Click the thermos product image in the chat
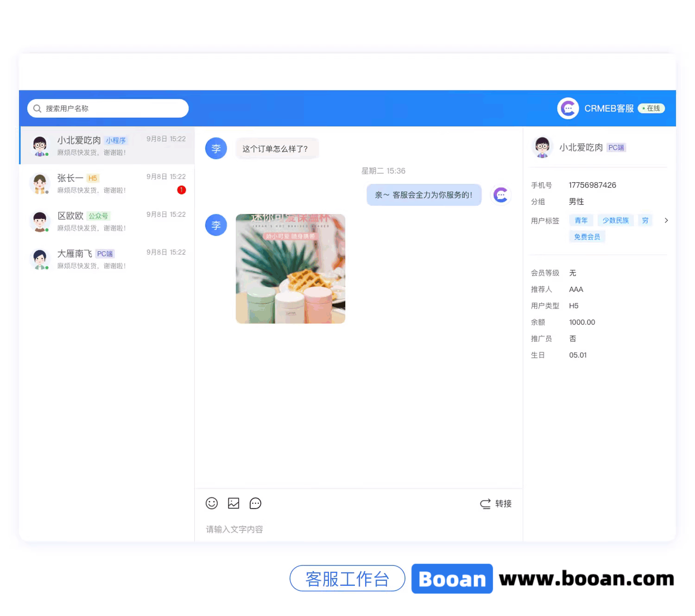The height and width of the screenshot is (616, 695). click(291, 269)
